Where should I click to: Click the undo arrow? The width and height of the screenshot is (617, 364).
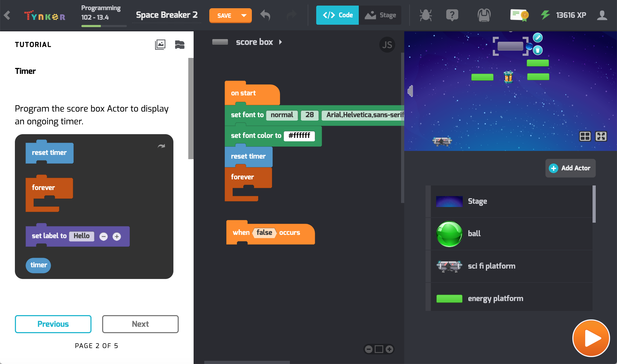[x=265, y=15]
